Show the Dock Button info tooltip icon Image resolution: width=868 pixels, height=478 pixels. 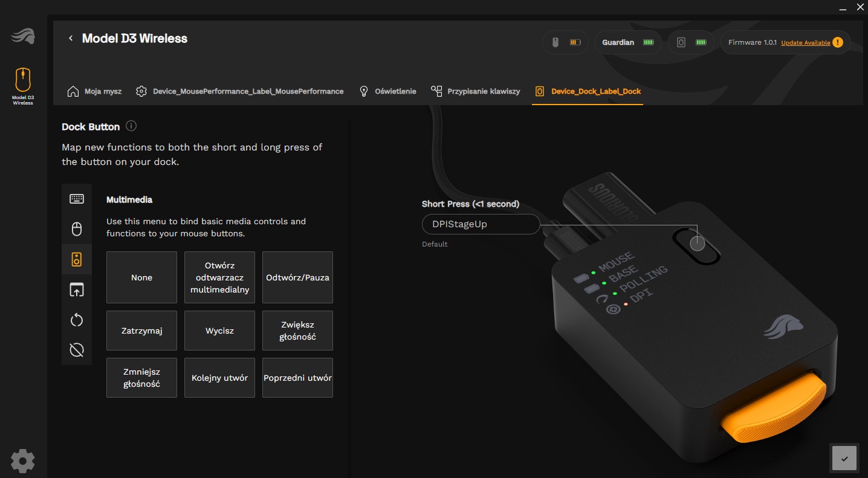[x=131, y=126]
